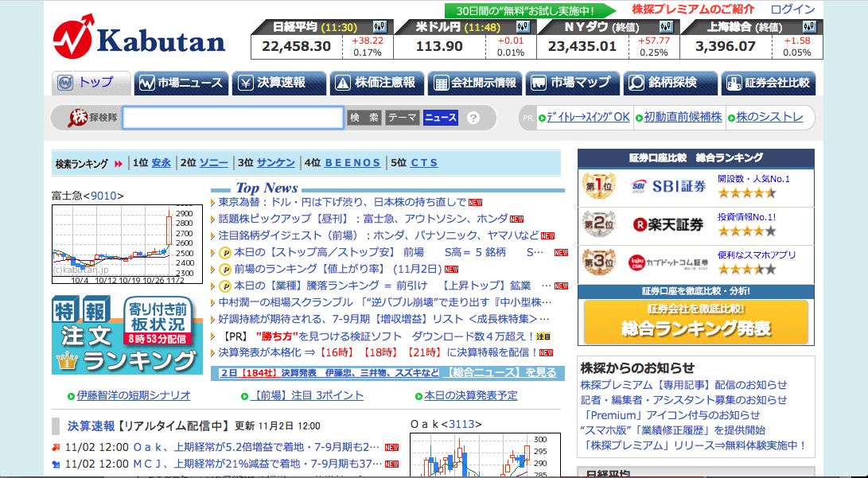This screenshot has height=478, width=868.
Task: Open the chart icon beside 日経平均
Action: [379, 27]
